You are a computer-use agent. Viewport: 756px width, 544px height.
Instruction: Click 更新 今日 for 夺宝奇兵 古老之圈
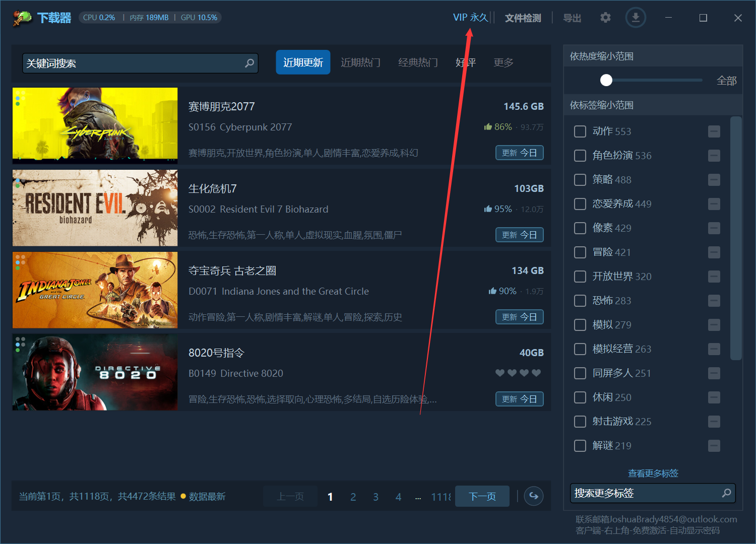520,317
